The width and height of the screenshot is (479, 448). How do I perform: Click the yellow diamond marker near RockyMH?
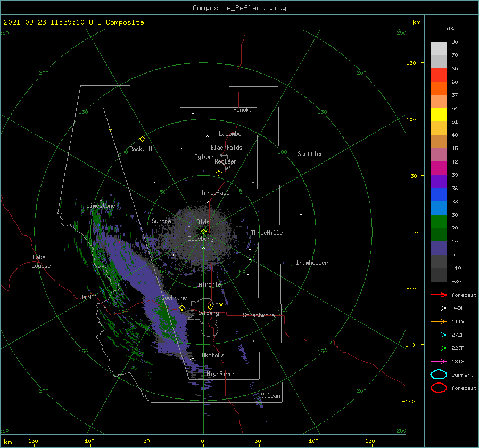[142, 139]
